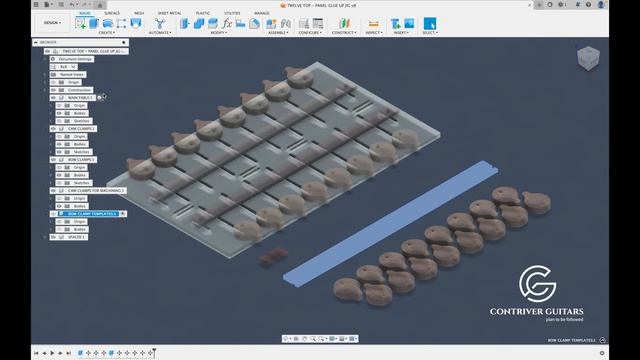This screenshot has width=640, height=360.
Task: Open Change Parameters fx icon
Action: [227, 23]
